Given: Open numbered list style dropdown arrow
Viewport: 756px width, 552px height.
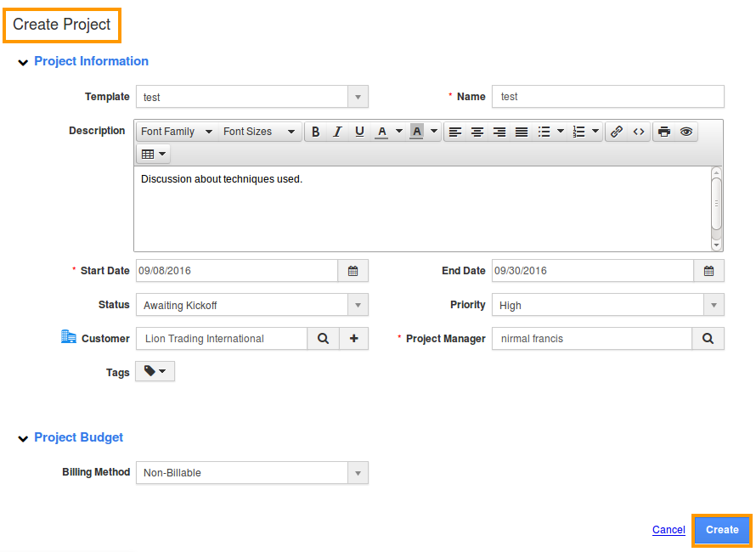Looking at the screenshot, I should [x=595, y=131].
